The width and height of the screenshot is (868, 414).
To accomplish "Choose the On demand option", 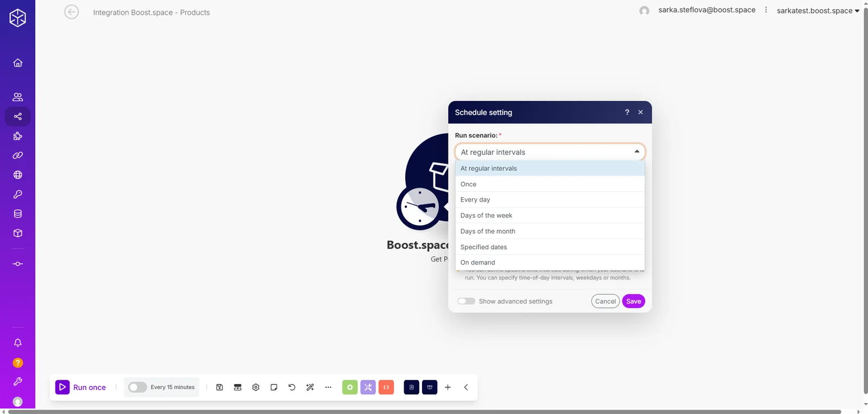I will click(x=550, y=262).
